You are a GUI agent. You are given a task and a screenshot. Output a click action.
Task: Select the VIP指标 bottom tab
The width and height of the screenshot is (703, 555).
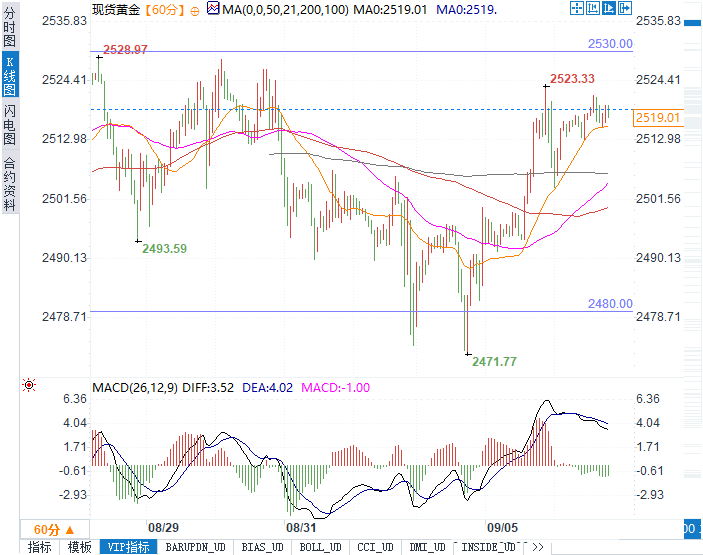pyautogui.click(x=128, y=547)
